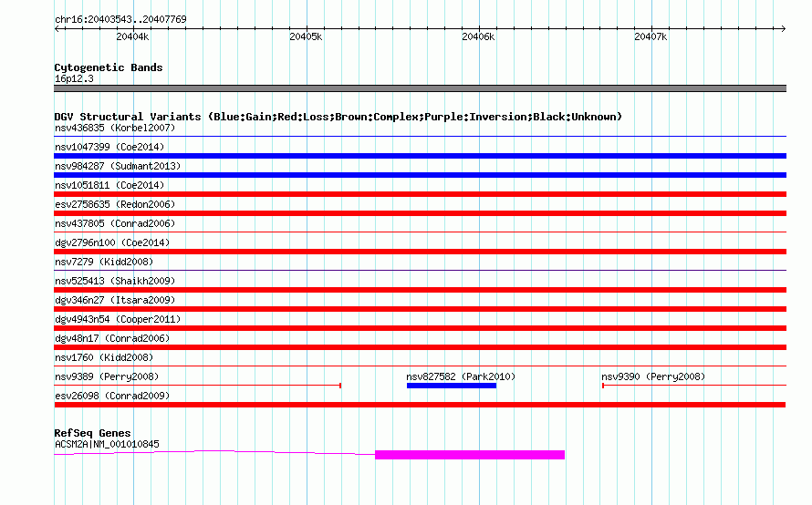Click the thin red line under nsv9390
812x505 pixels.
pos(694,386)
